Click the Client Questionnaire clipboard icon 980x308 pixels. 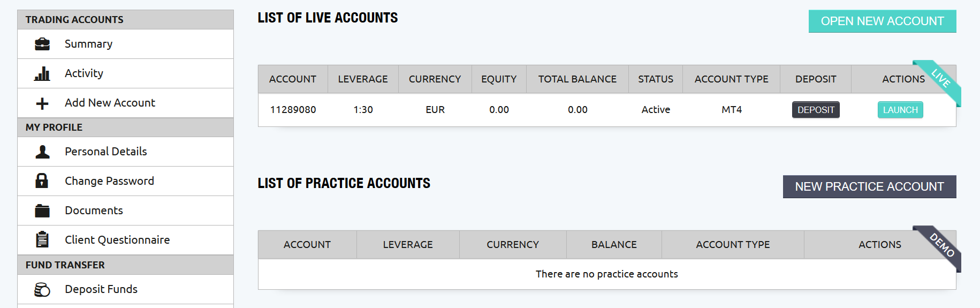(42, 239)
